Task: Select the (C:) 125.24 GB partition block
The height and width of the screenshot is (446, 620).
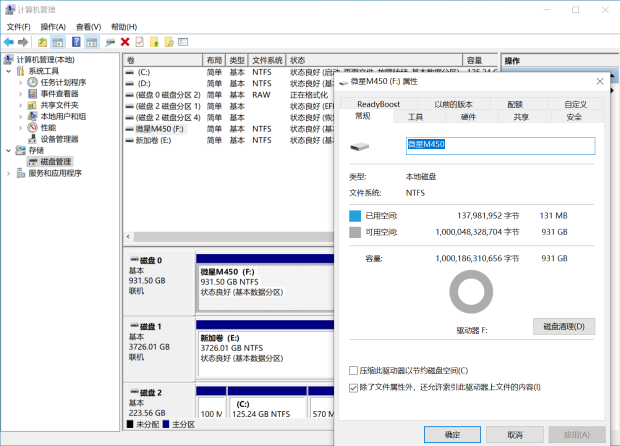Action: 267,403
